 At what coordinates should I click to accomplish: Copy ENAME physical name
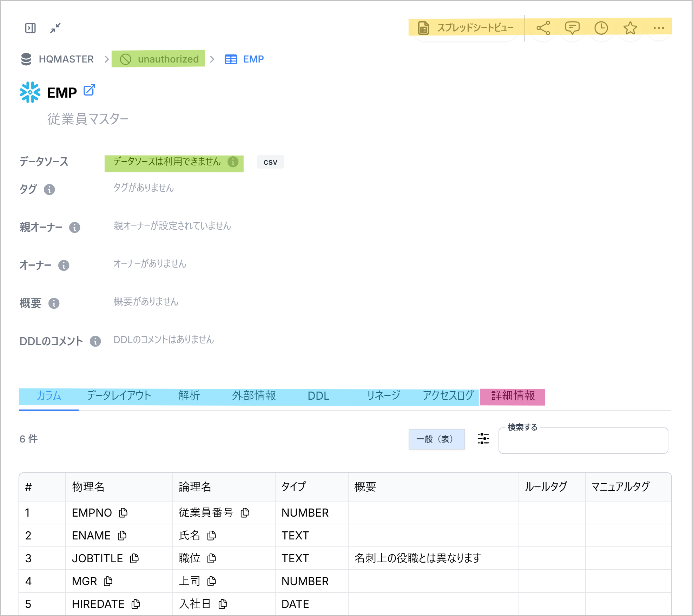click(x=122, y=536)
